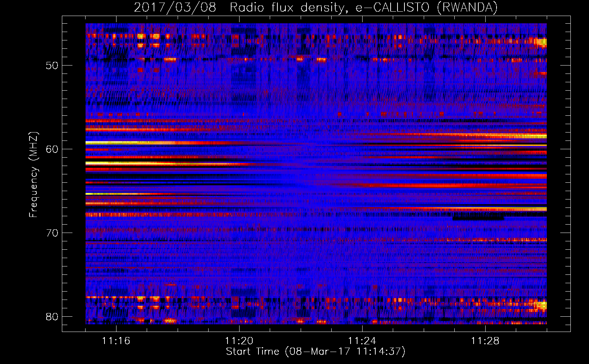589x364 pixels.
Task: Select the 60 MHz frequency axis label
Action: click(52, 149)
